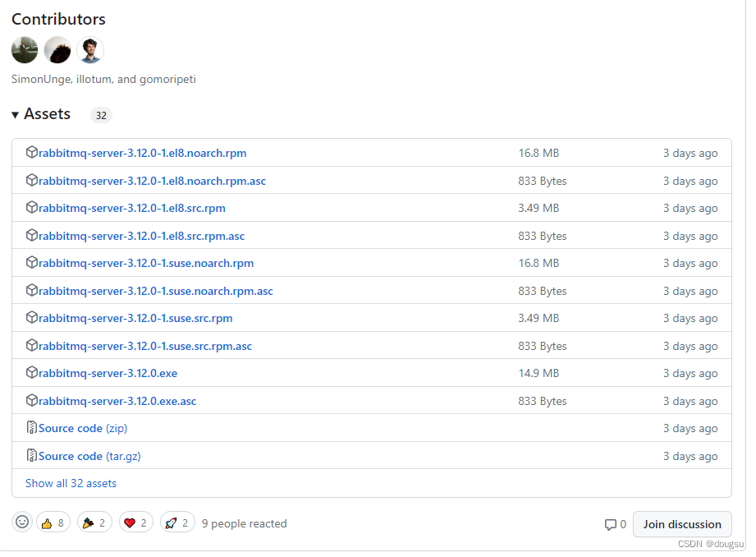
Task: Toggle the hooray party reaction
Action: 94,522
